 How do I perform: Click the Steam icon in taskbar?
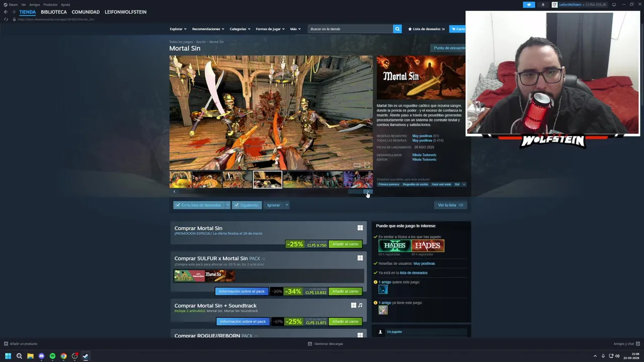coord(86,356)
